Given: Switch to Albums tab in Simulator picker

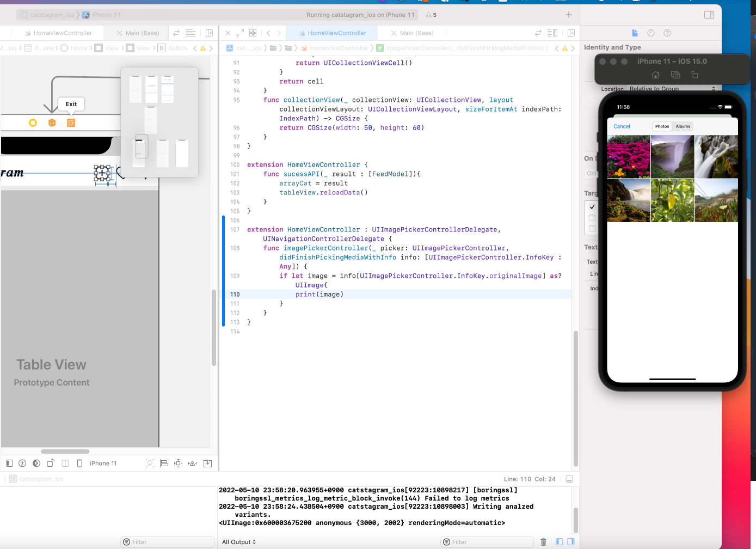Looking at the screenshot, I should coord(683,126).
